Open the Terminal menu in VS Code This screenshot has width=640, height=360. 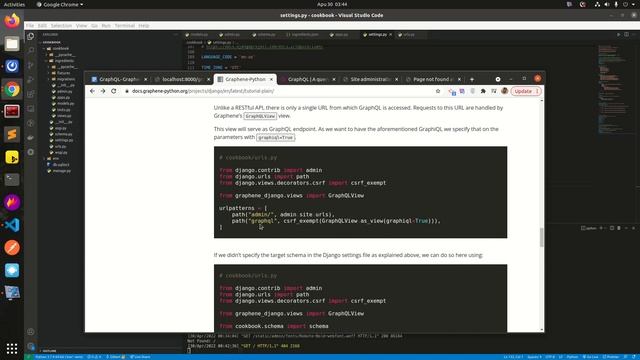click(x=124, y=25)
